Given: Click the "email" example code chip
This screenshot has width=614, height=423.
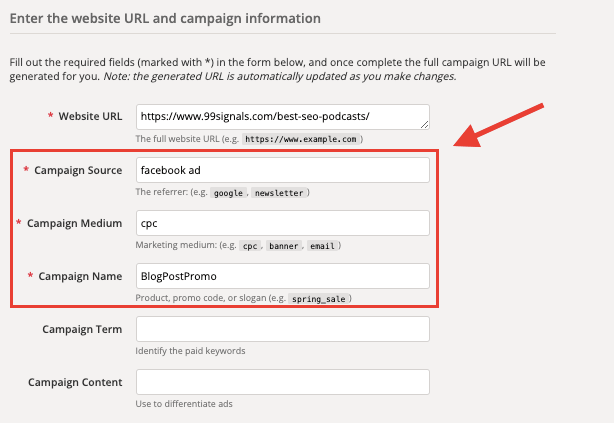Looking at the screenshot, I should point(321,245).
